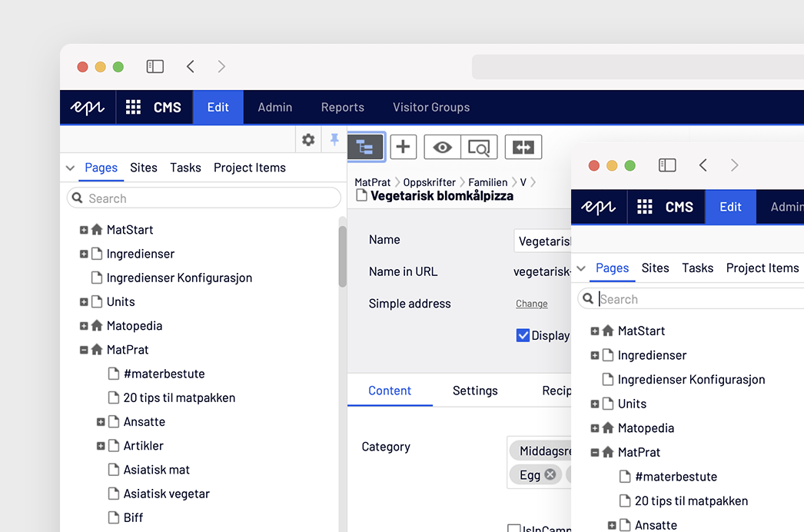Toggle sidebar icon in back browser window

click(x=154, y=66)
